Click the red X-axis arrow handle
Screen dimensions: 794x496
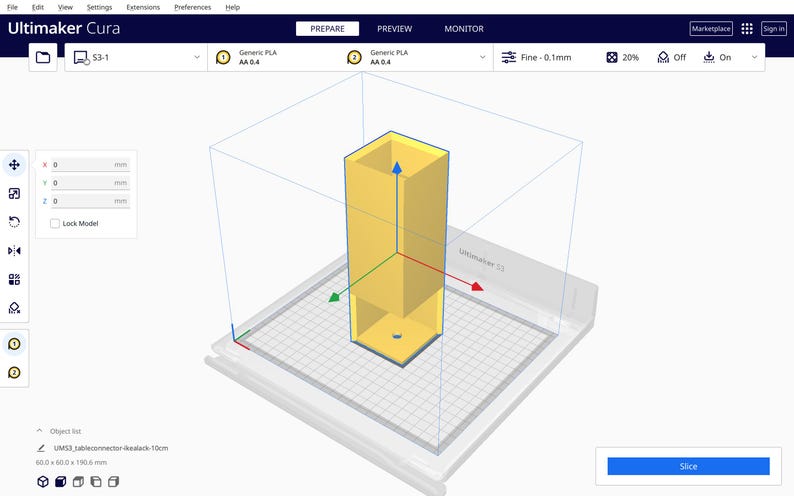point(477,286)
